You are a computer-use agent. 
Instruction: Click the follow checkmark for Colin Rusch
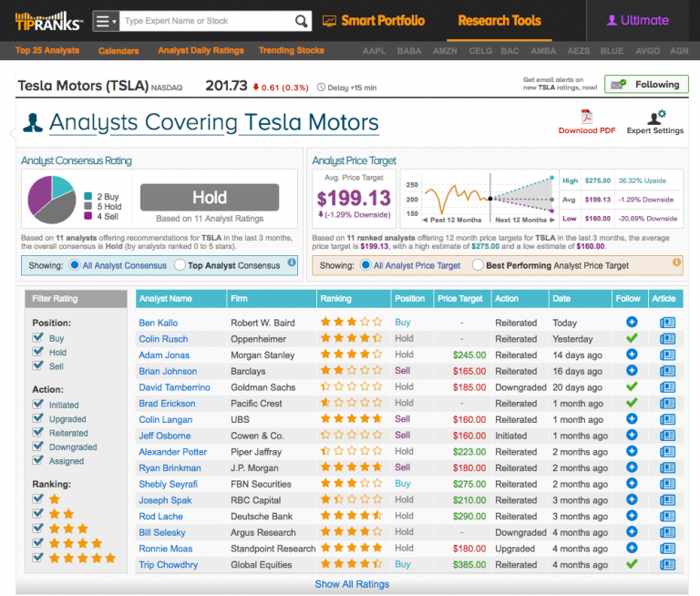click(x=632, y=338)
